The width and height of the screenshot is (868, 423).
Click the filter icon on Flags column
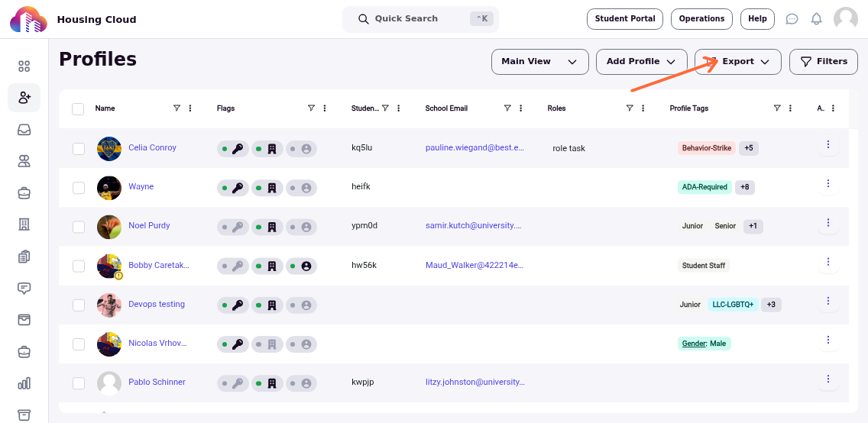[311, 108]
